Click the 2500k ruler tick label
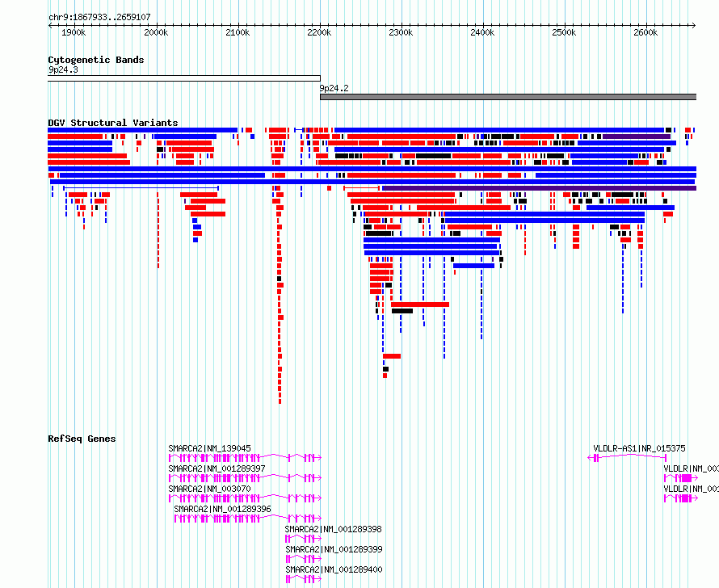Image resolution: width=719 pixels, height=588 pixels. [x=564, y=32]
